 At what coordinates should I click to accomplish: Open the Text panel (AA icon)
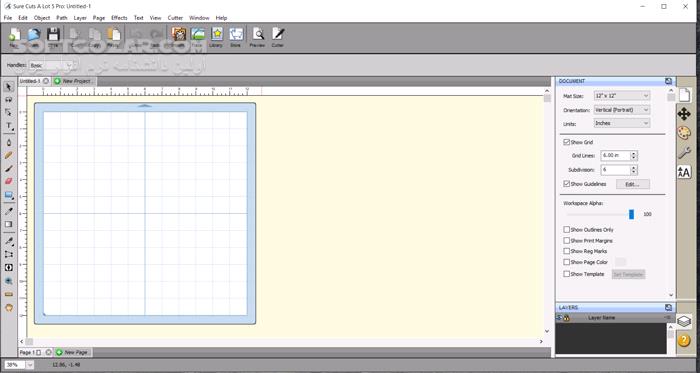(684, 172)
